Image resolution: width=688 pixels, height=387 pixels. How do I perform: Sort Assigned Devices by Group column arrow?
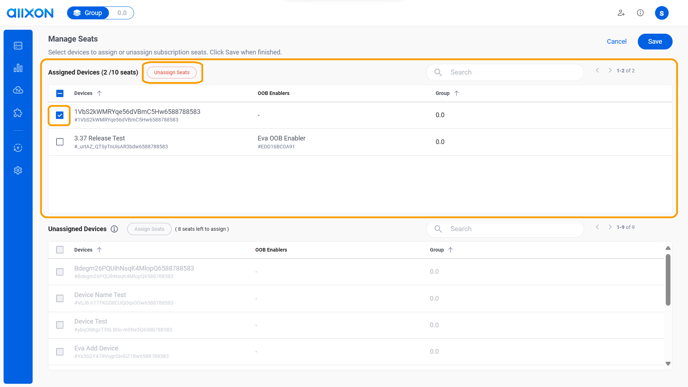(x=456, y=93)
